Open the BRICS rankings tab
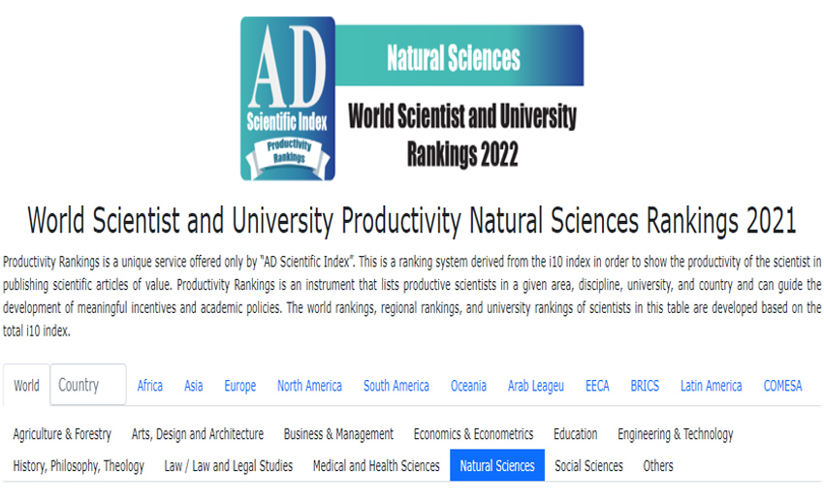 coord(645,386)
